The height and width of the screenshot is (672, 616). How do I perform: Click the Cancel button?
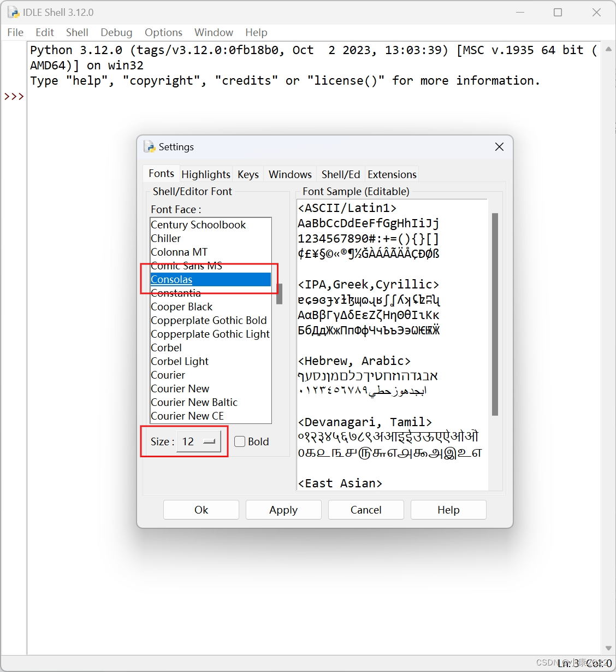(366, 510)
